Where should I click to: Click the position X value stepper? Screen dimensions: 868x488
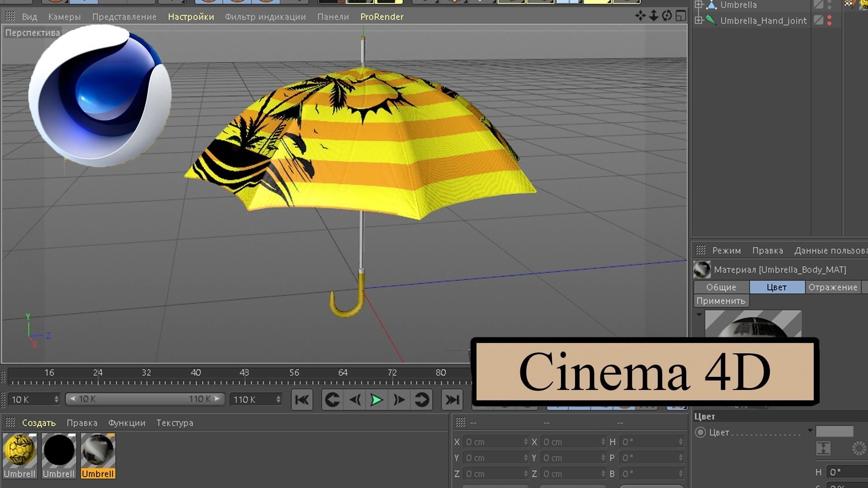tap(526, 442)
